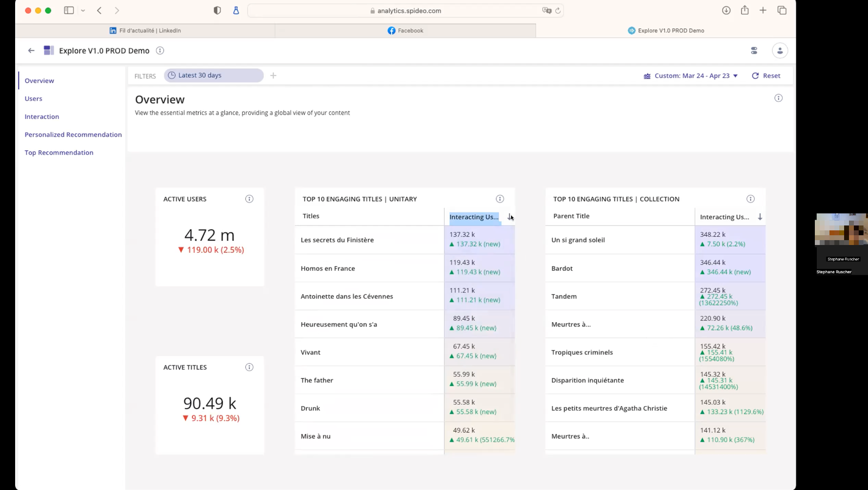Click the Titles column header
The height and width of the screenshot is (490, 868).
(311, 216)
